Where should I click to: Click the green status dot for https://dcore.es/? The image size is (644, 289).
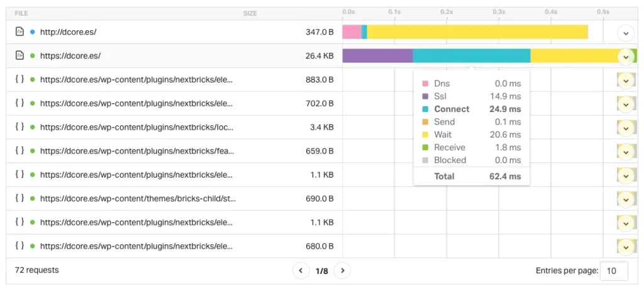point(32,55)
